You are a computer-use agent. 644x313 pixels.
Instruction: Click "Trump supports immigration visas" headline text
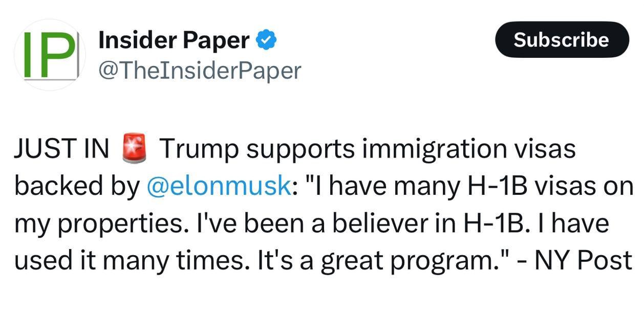pos(367,149)
